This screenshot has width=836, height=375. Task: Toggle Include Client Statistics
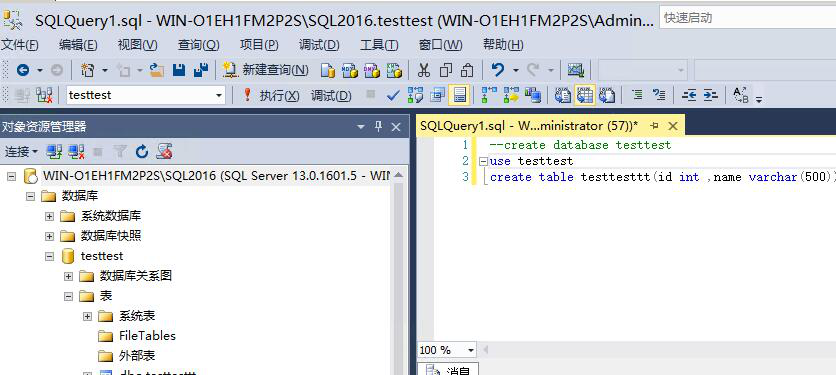click(x=533, y=95)
